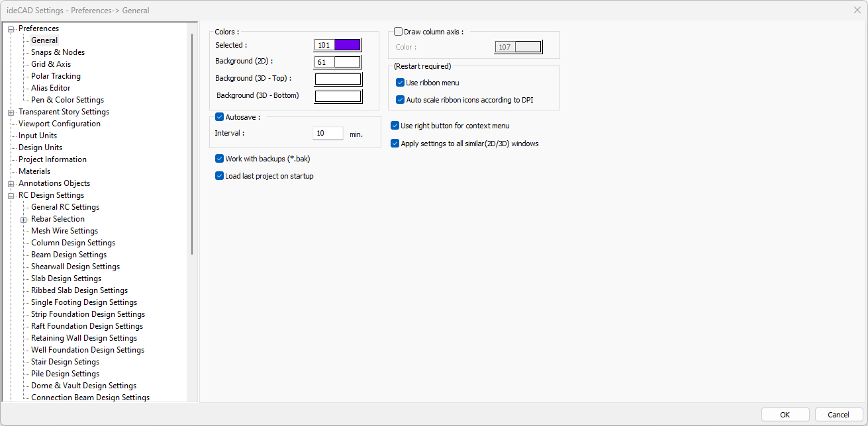Screen dimensions: 868x426
Task: Open Grid & Axis settings
Action: coord(51,64)
